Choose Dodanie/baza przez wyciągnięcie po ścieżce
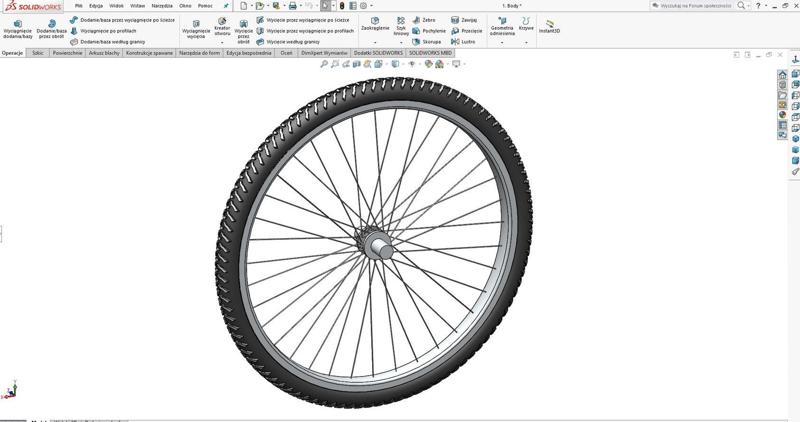 click(122, 20)
